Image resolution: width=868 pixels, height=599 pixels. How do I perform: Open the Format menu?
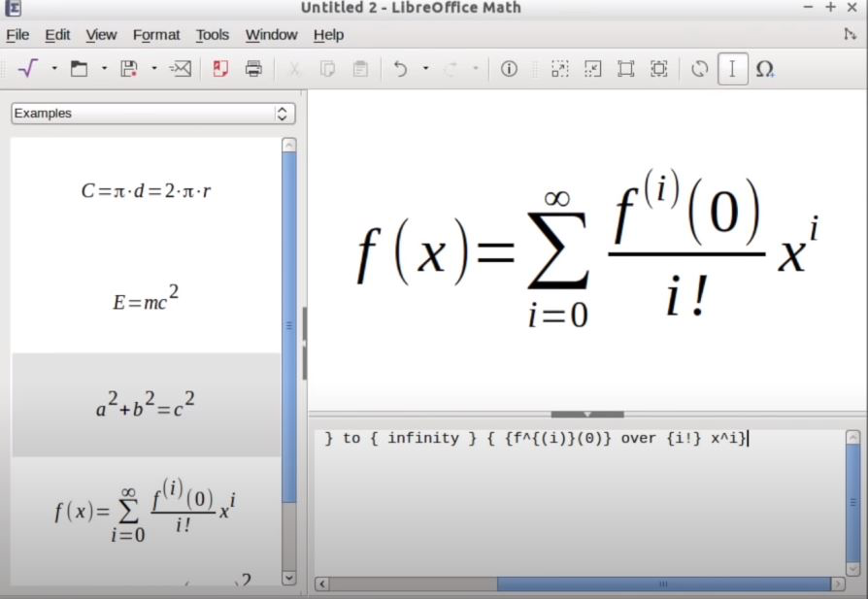(155, 35)
